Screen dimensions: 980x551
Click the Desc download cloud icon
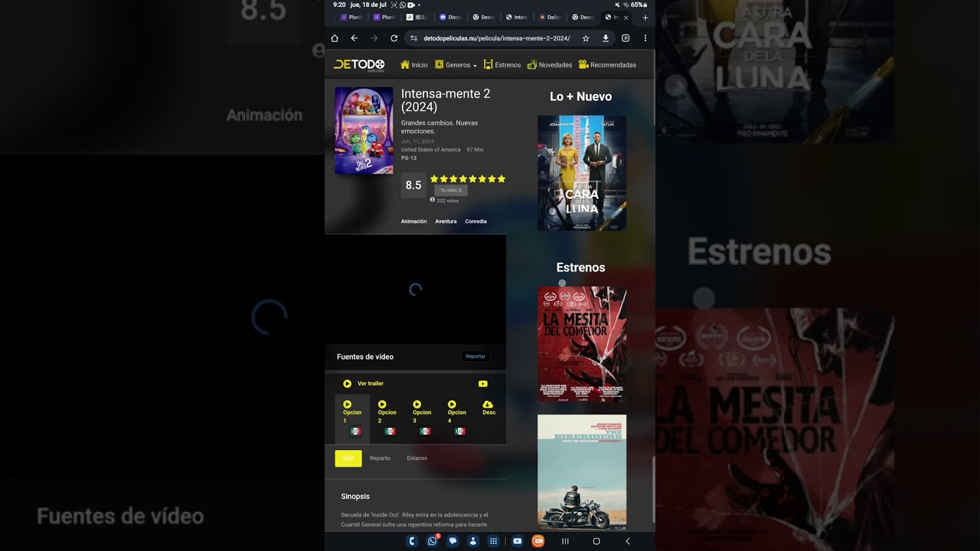click(488, 404)
